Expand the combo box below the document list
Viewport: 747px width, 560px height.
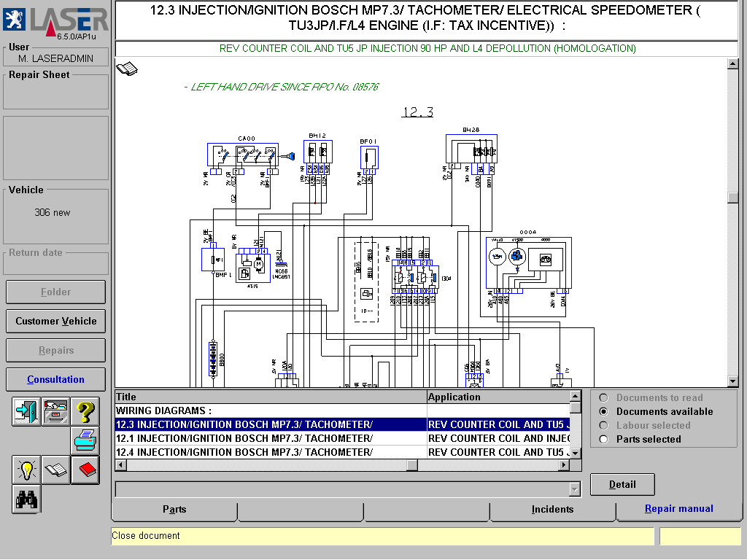point(575,489)
